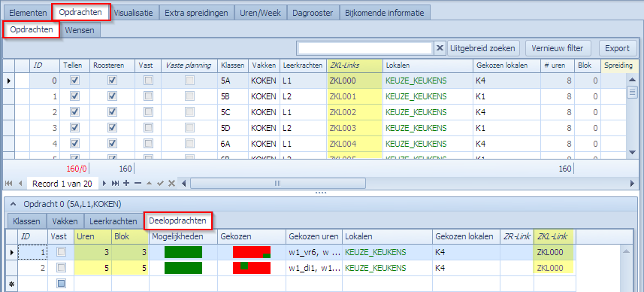Open the Dagrooster tab

(x=313, y=13)
